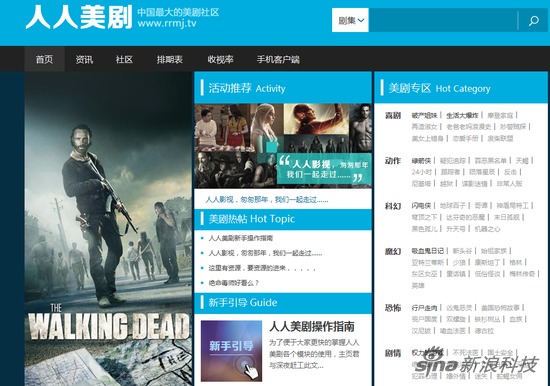Open the 手机客户端 menu item
550x386 pixels.
278,59
